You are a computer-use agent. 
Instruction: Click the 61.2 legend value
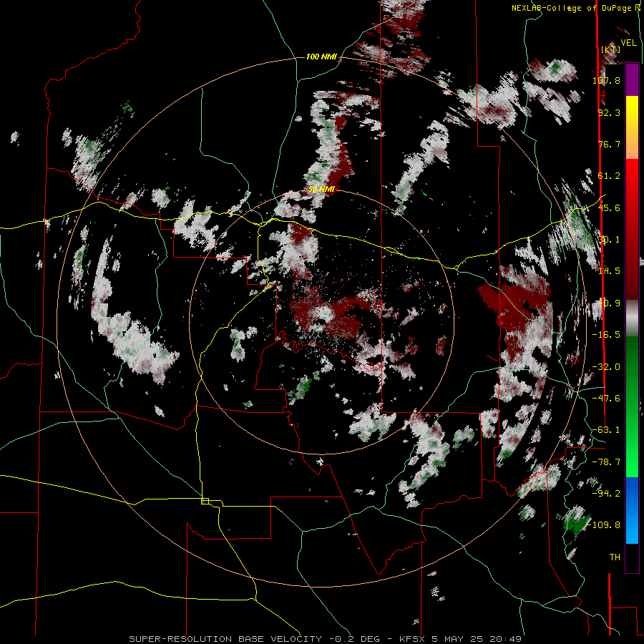609,176
